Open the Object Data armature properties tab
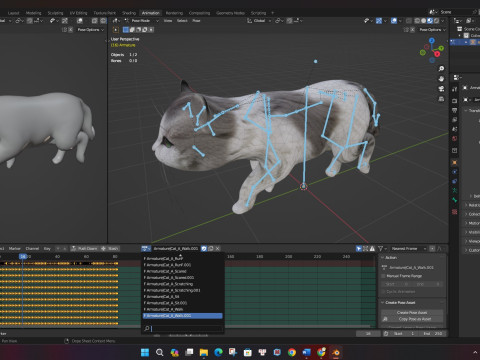 point(454,190)
